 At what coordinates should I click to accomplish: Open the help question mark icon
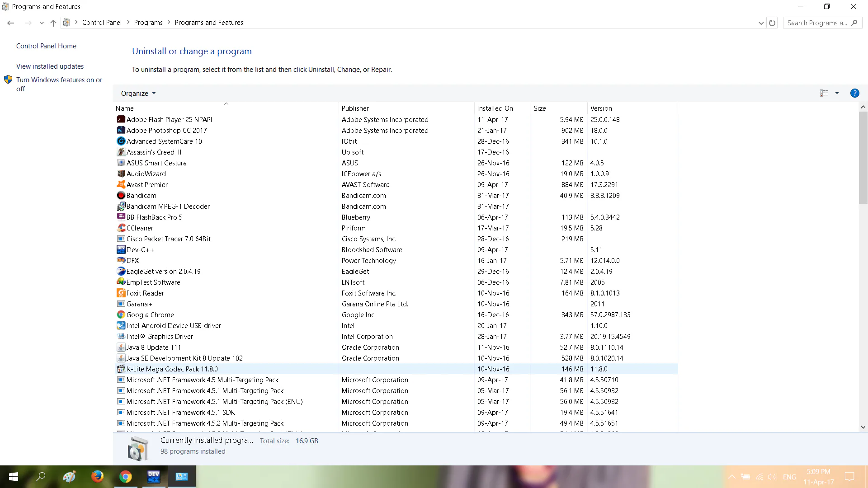point(854,93)
